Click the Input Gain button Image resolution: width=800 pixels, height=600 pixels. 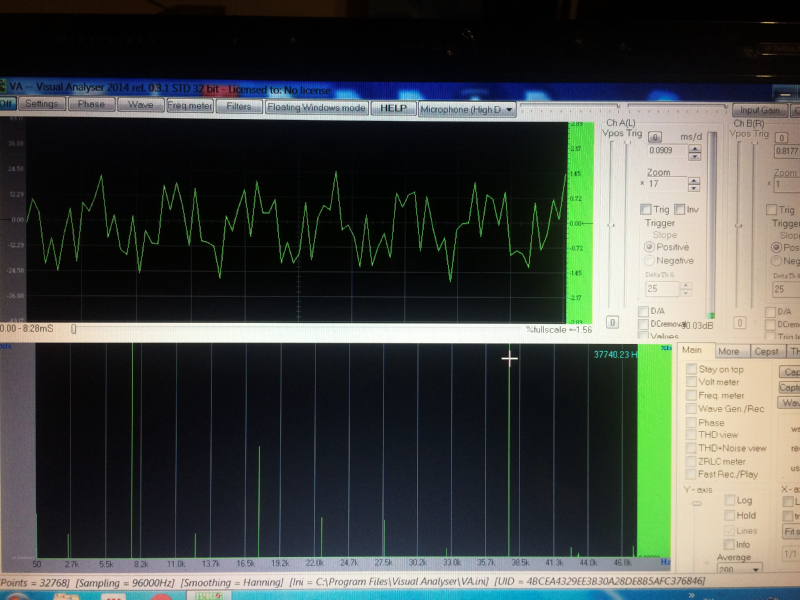[x=760, y=111]
